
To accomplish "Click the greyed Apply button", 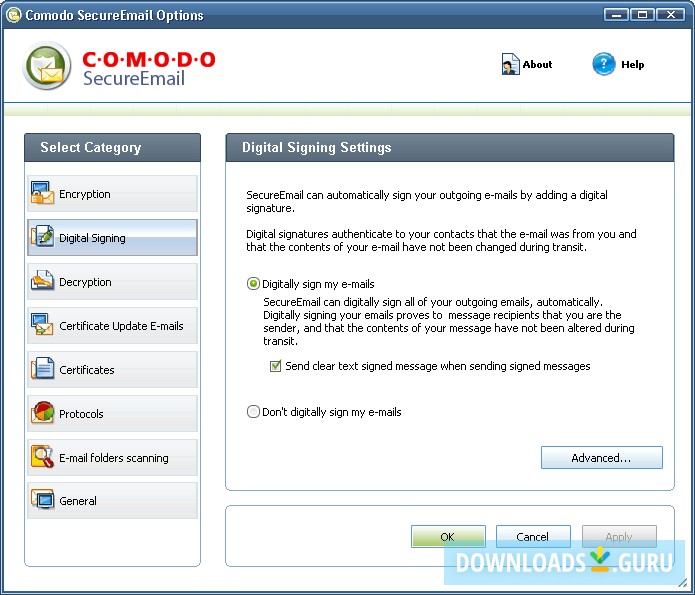I will [x=619, y=536].
